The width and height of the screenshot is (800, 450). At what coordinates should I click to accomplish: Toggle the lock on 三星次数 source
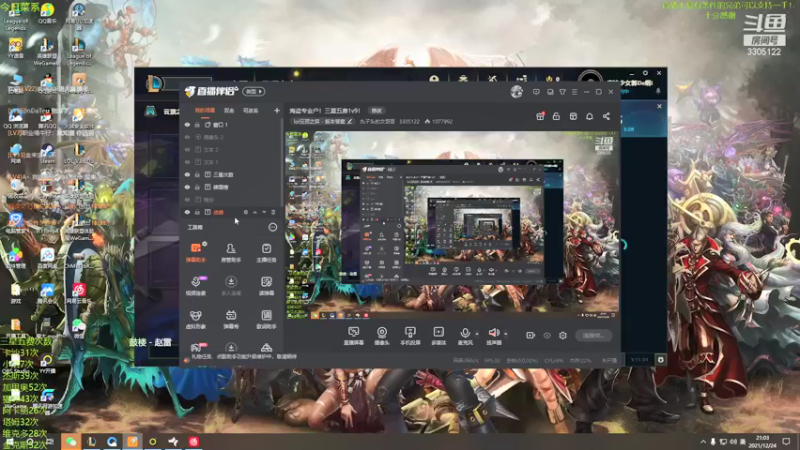click(197, 174)
